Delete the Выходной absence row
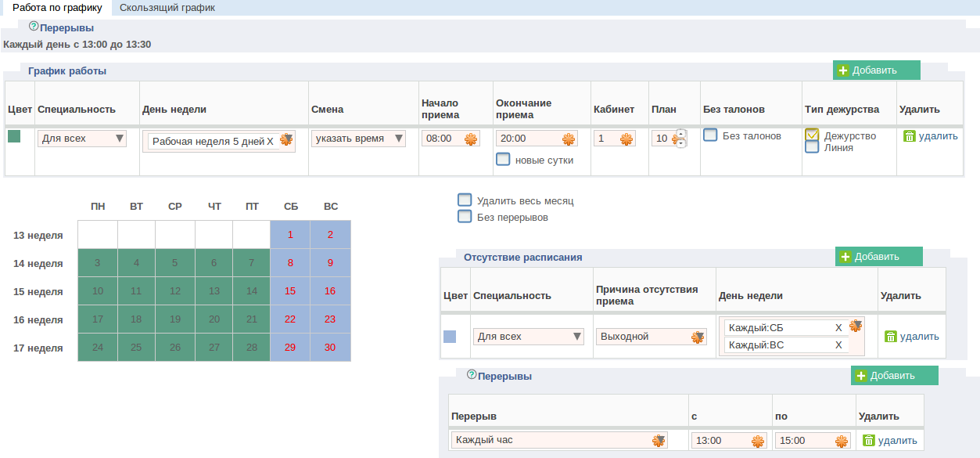This screenshot has width=980, height=458. pyautogui.click(x=912, y=337)
